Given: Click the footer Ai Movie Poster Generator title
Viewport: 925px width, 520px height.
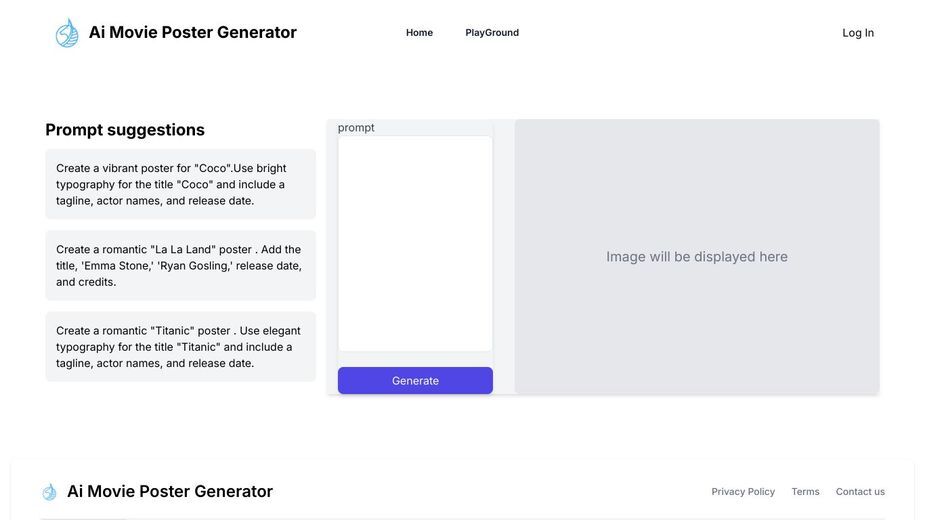Looking at the screenshot, I should [170, 492].
